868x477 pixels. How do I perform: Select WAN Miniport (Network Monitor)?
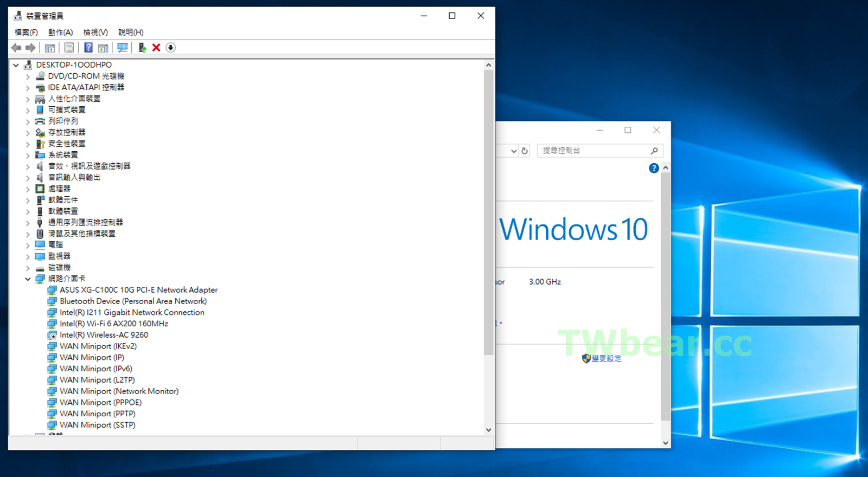[119, 391]
